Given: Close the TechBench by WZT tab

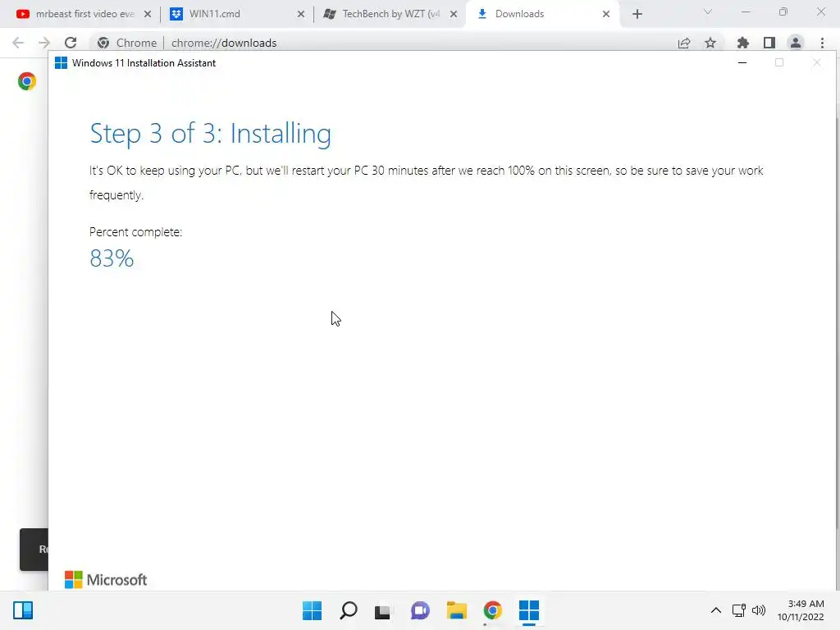Looking at the screenshot, I should (454, 14).
